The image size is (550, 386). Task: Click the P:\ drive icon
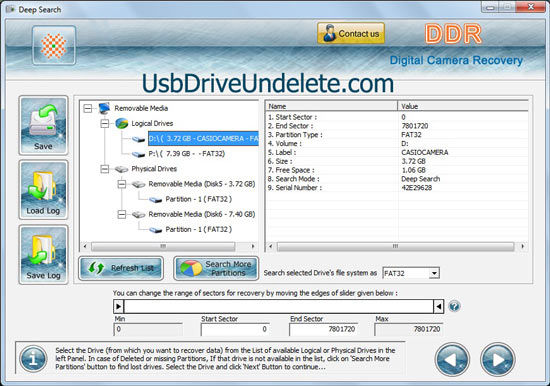click(138, 154)
